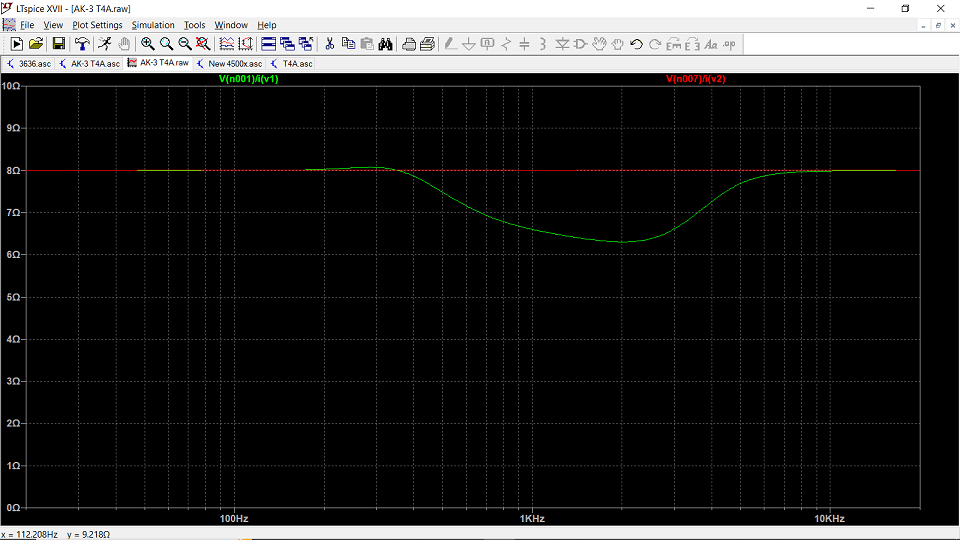Screen dimensions: 960x540
Task: Select the AK-3 T4A.raw tab
Action: (158, 63)
